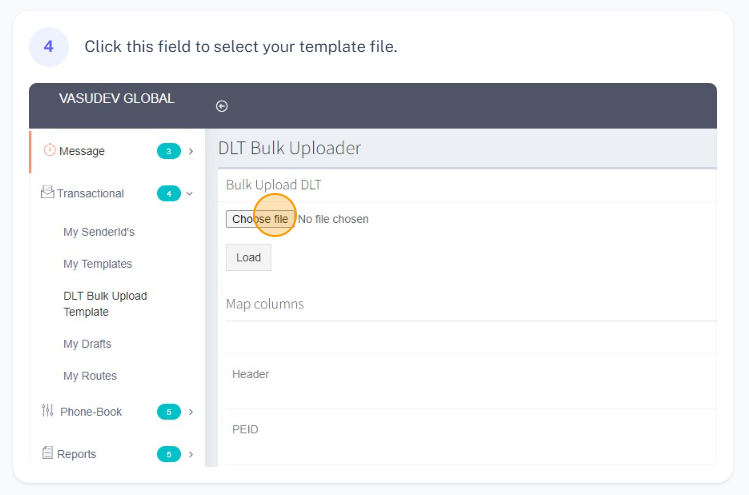749x495 pixels.
Task: Open My Drafts submenu link
Action: click(x=87, y=344)
